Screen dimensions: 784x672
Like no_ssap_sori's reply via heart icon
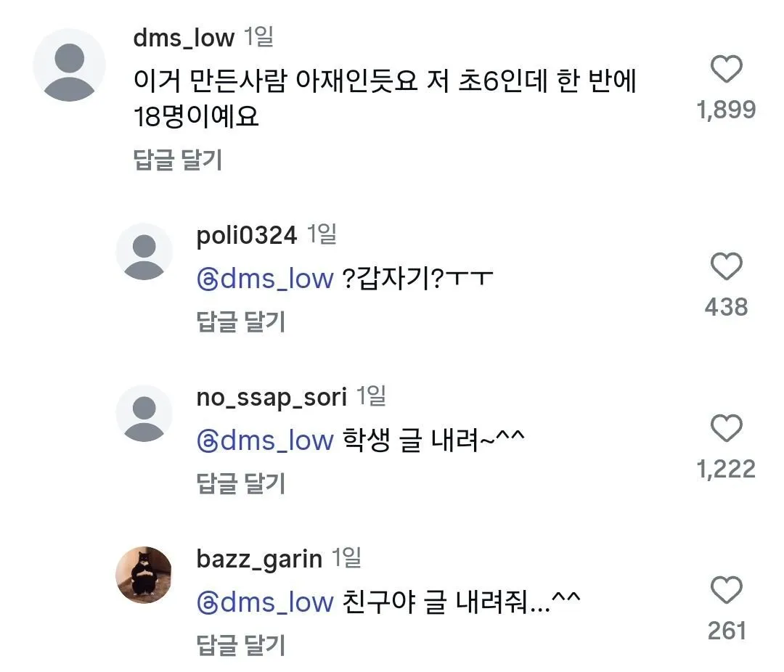(x=724, y=430)
